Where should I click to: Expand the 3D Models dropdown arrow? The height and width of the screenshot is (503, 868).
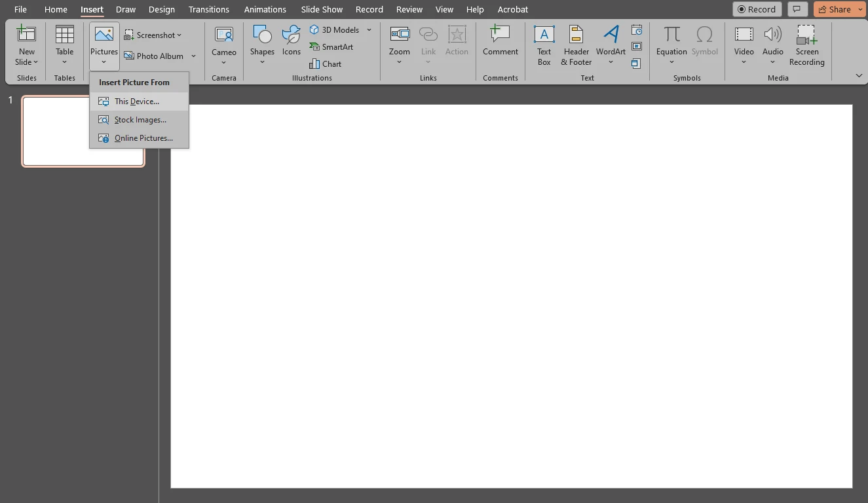(369, 29)
